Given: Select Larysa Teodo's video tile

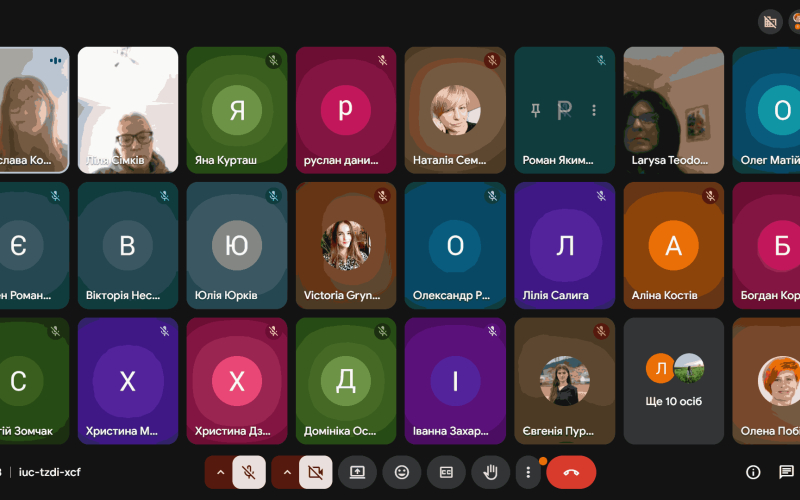Looking at the screenshot, I should point(673,110).
